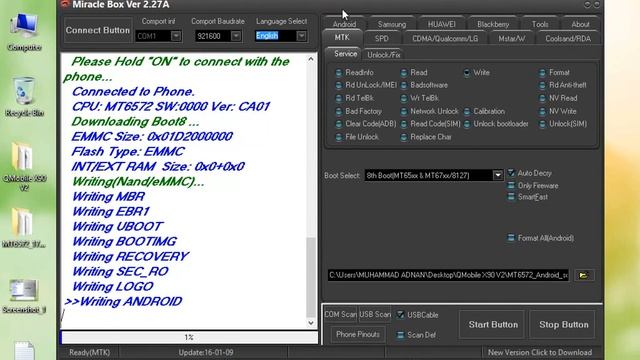
Task: Switch to the Tools tab
Action: pos(540,24)
